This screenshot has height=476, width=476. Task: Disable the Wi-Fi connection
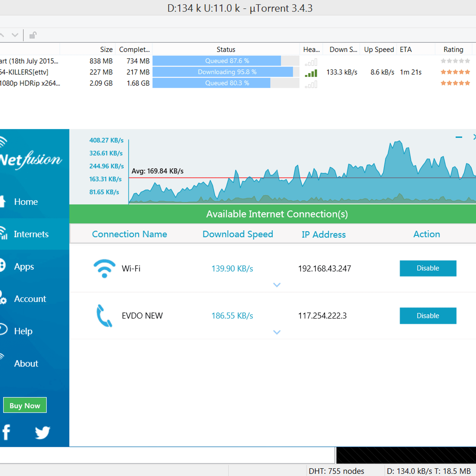pos(428,268)
